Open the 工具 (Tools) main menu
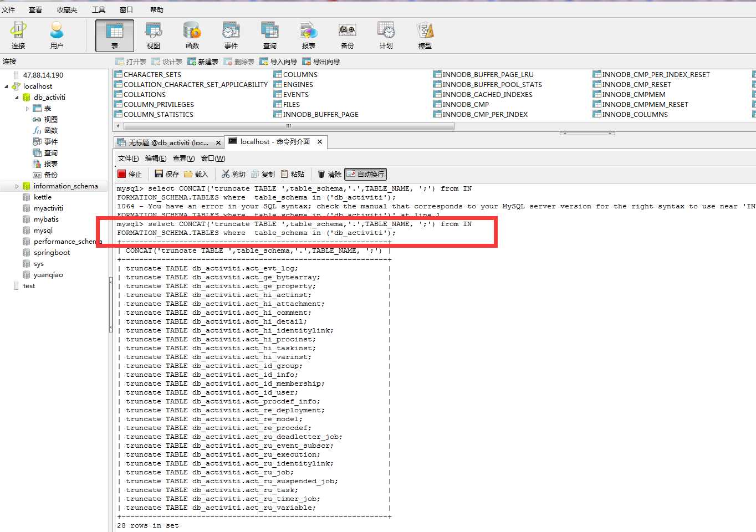 [x=99, y=9]
